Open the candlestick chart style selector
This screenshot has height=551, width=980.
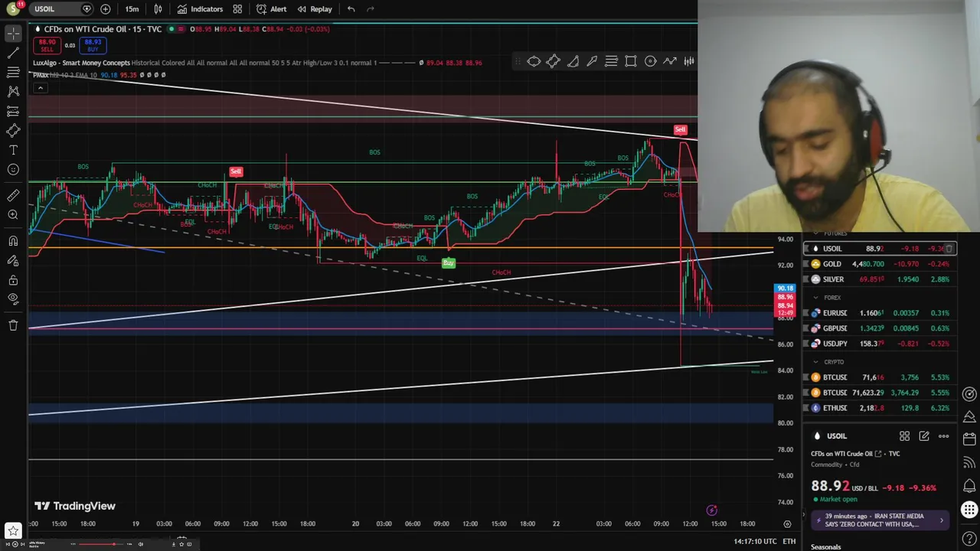click(x=158, y=9)
